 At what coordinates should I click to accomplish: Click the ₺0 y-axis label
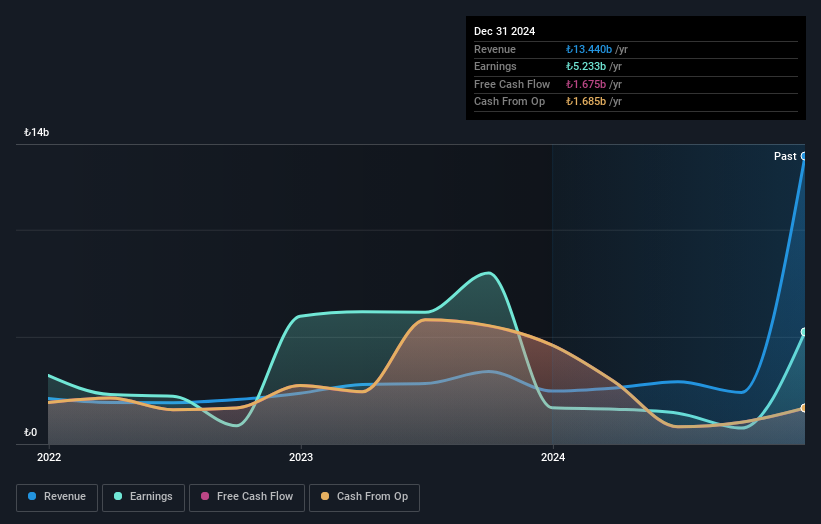(30, 432)
